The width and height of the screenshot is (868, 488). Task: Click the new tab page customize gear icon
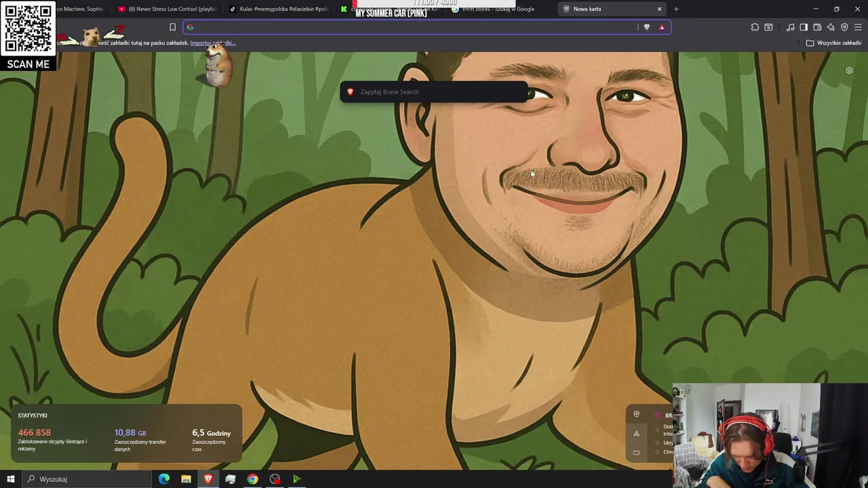pyautogui.click(x=849, y=70)
